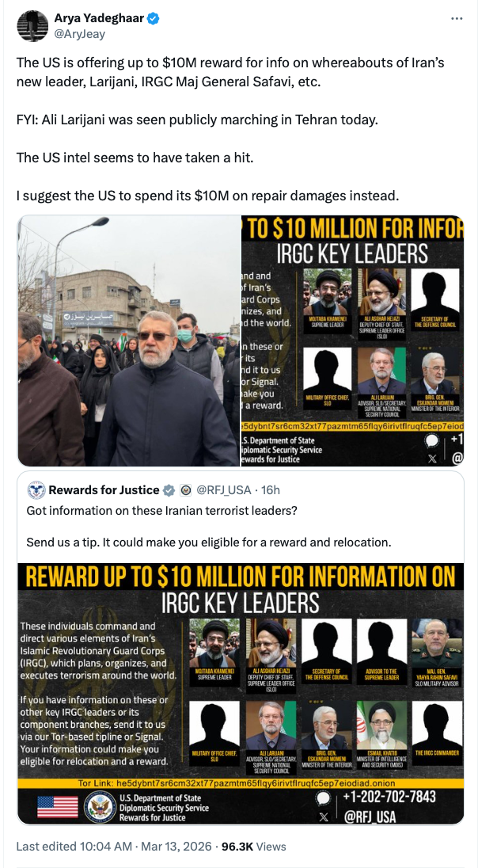Click Arya Yadeghaar's profile avatar
The width and height of the screenshot is (478, 868).
click(32, 26)
